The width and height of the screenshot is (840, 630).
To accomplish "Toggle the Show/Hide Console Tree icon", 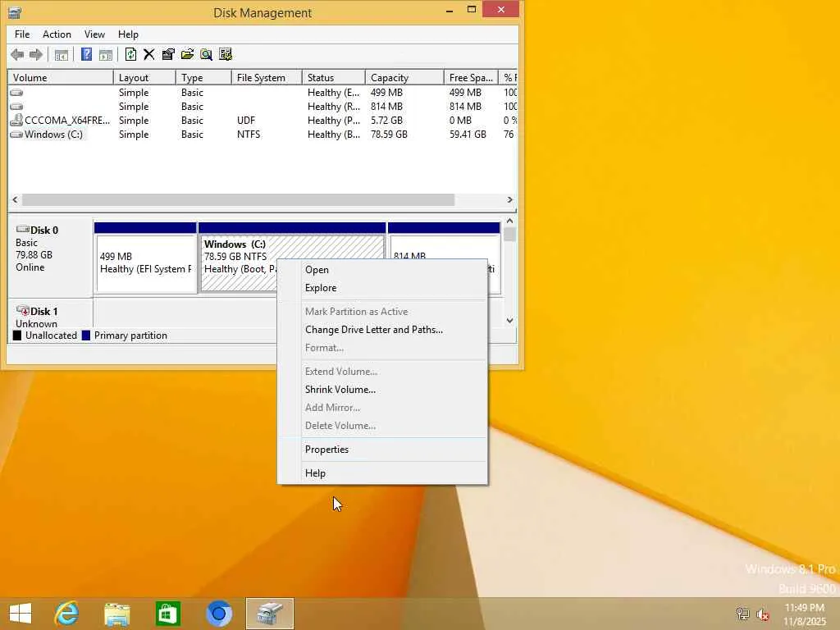I will (62, 55).
